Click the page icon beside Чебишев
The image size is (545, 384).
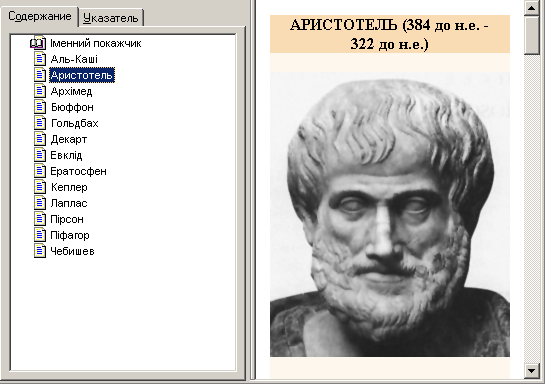pos(40,251)
